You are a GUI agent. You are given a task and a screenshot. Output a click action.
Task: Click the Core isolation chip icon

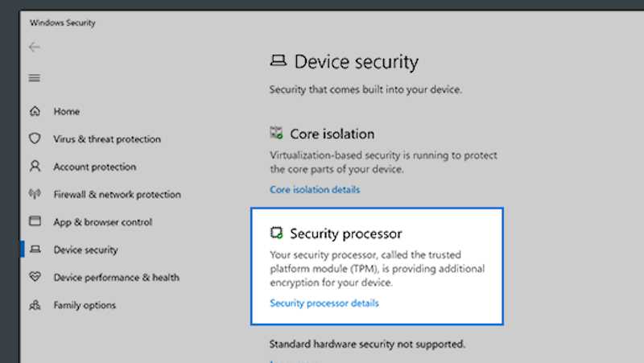tap(277, 134)
